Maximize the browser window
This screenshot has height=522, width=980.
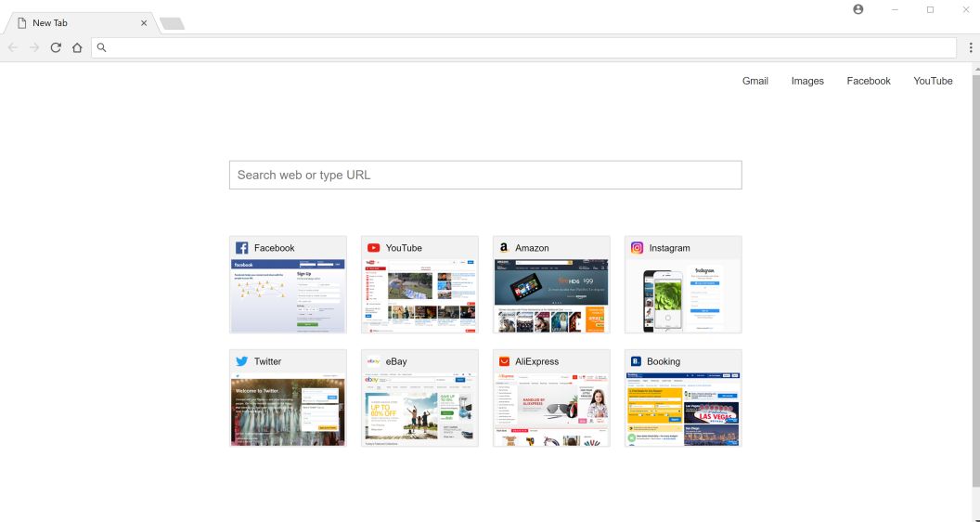[x=930, y=9]
